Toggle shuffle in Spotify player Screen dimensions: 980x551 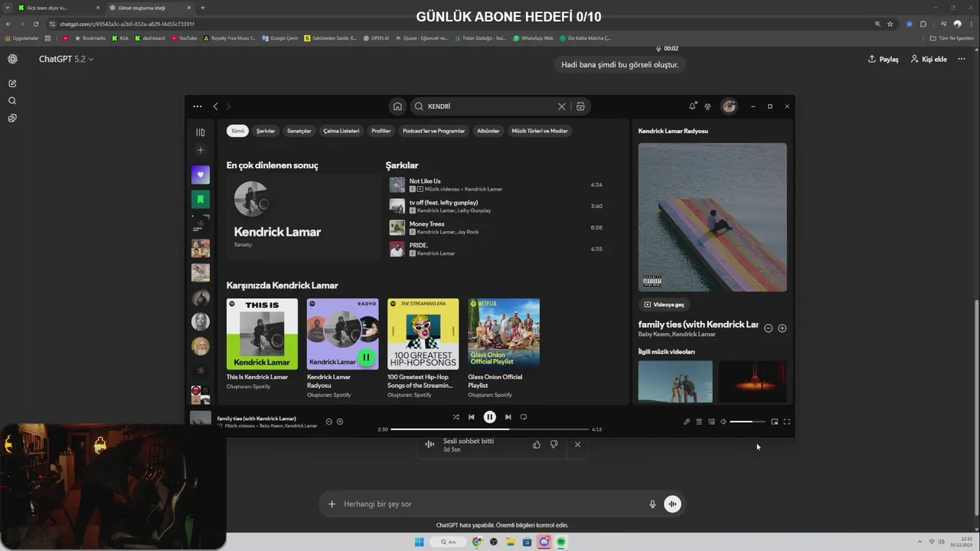click(x=456, y=417)
